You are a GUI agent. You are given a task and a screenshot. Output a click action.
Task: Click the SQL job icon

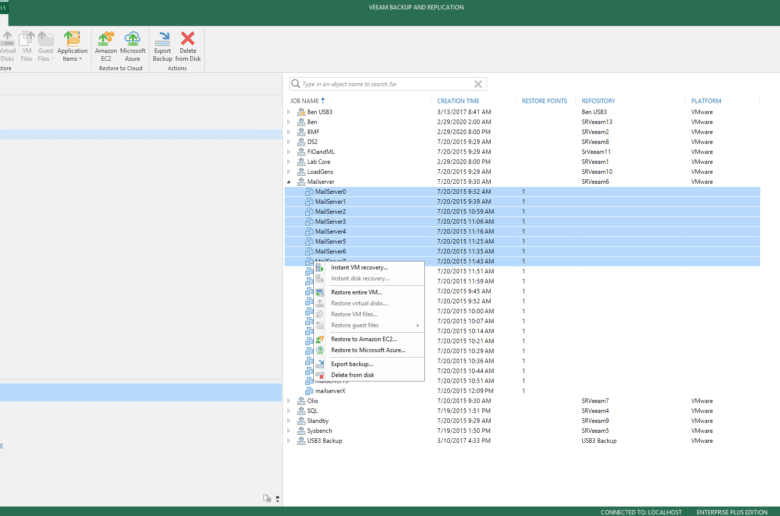point(301,411)
